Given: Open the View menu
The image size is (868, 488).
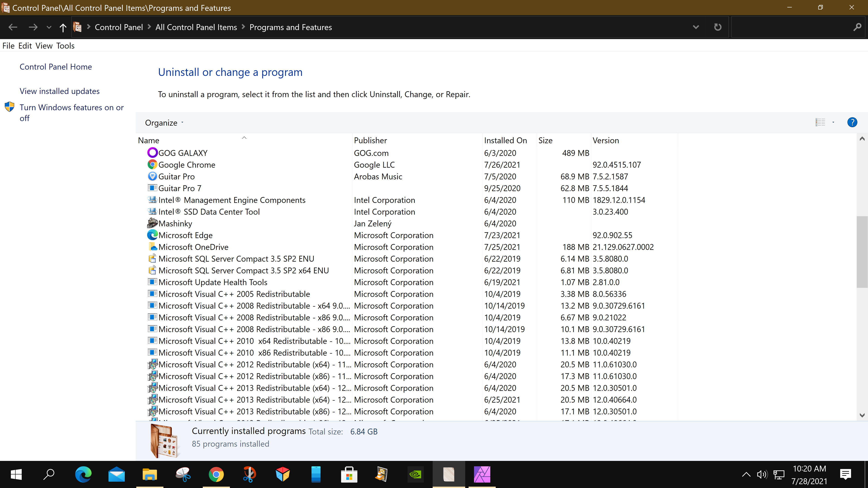Looking at the screenshot, I should 44,46.
